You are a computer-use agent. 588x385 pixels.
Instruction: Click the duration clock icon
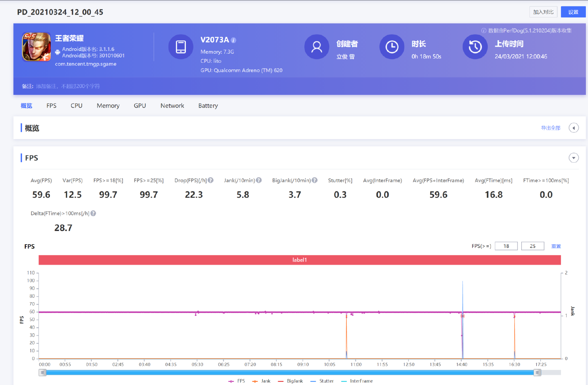pos(392,47)
